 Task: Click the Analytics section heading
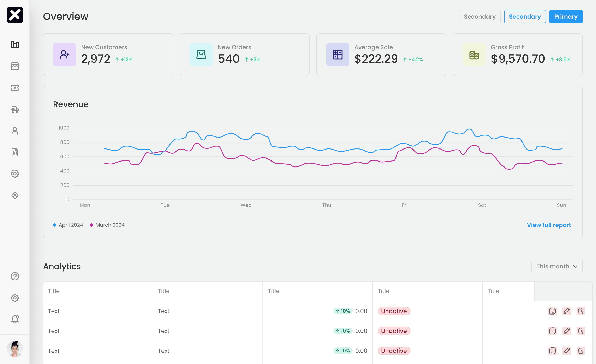point(62,266)
